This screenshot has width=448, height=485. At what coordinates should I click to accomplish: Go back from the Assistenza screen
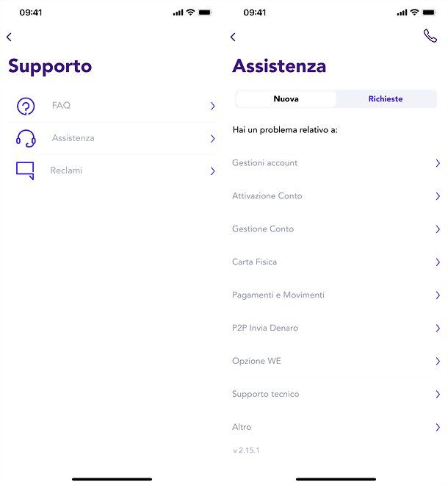233,37
